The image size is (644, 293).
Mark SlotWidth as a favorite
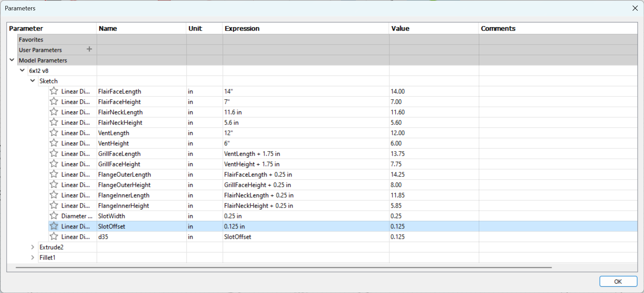point(54,216)
